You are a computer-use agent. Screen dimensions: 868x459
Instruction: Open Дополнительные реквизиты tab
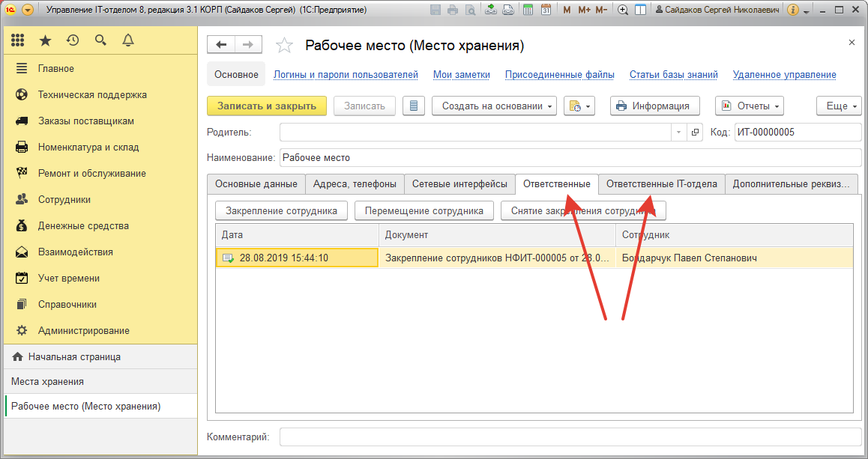(791, 183)
